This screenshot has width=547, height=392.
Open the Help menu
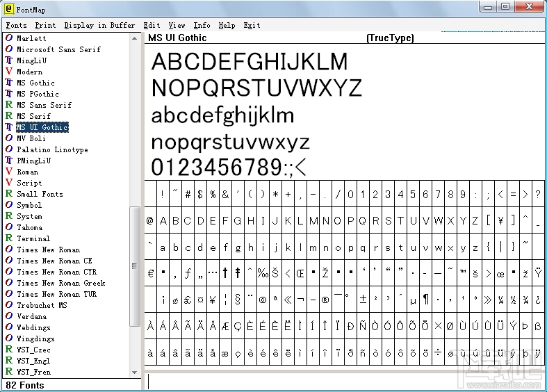tap(227, 25)
